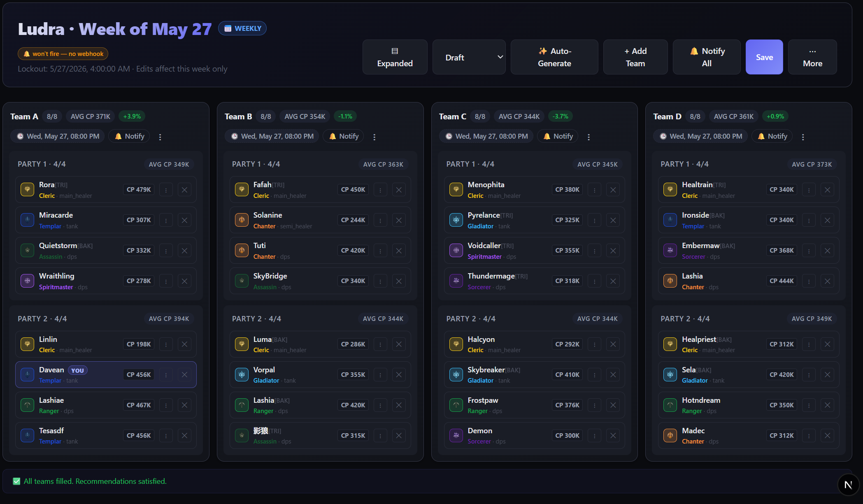Click Embermaw member name
The height and width of the screenshot is (504, 863).
pyautogui.click(x=700, y=246)
